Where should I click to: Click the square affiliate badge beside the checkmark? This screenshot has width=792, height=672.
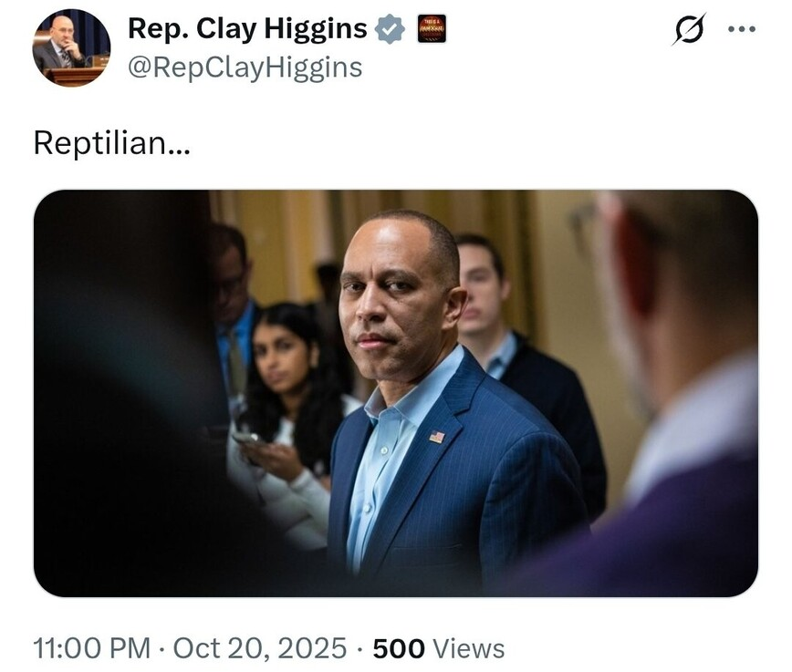(x=431, y=29)
